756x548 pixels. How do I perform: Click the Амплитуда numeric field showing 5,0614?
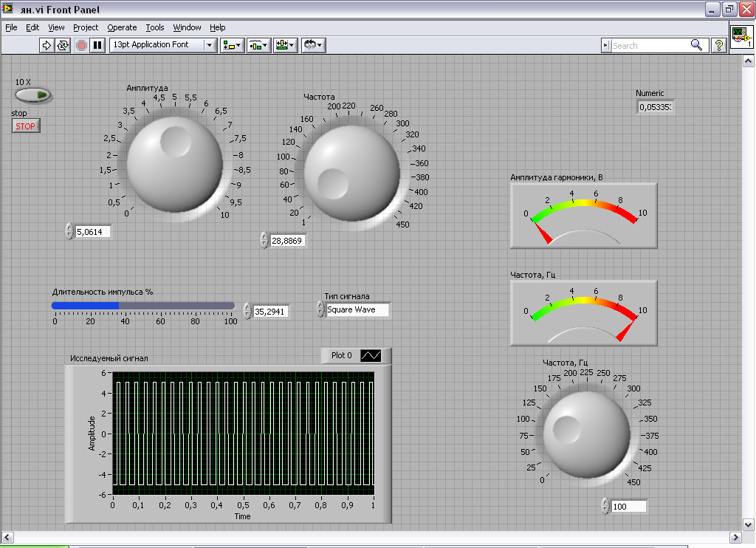pos(93,232)
